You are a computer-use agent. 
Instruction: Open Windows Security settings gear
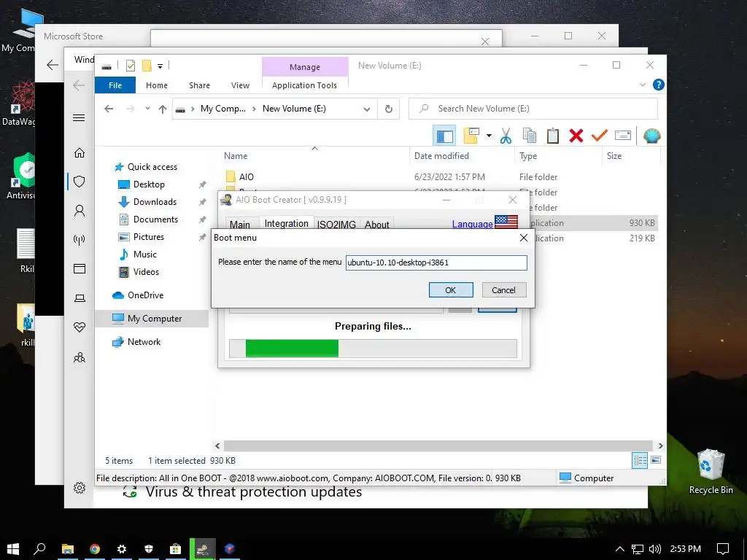80,488
